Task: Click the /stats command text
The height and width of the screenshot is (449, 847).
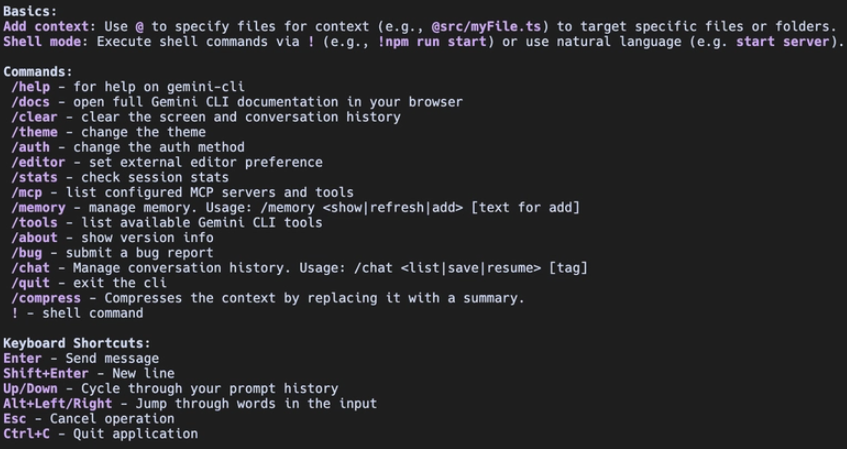Action: click(x=35, y=177)
